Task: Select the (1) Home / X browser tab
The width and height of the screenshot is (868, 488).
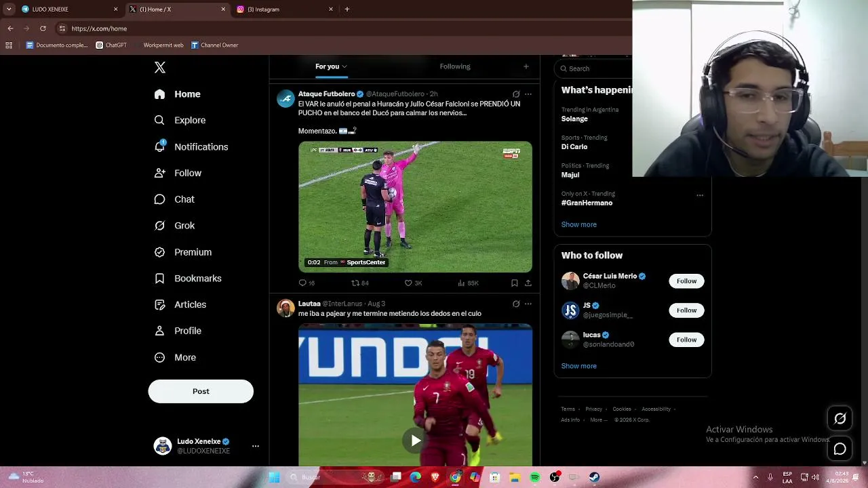Action: (x=178, y=9)
